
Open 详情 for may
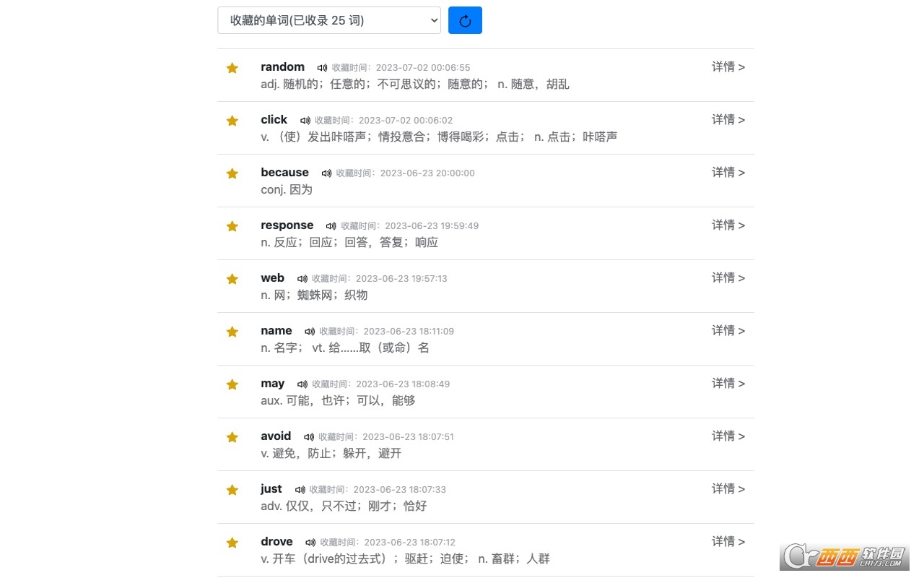click(728, 383)
